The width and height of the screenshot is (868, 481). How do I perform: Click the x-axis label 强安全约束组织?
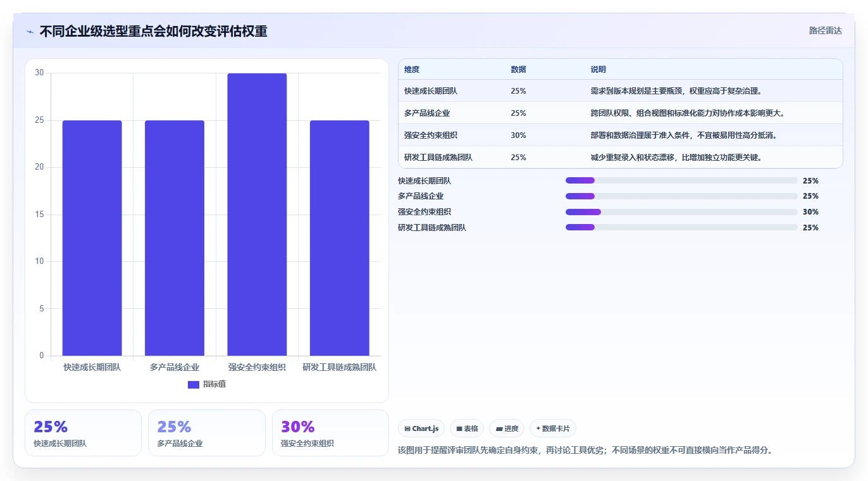pos(257,367)
